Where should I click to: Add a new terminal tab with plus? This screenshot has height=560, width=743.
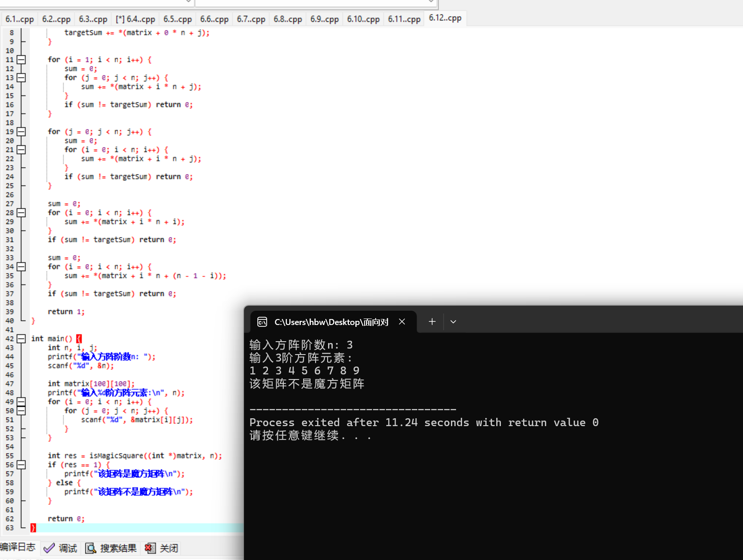tap(432, 322)
